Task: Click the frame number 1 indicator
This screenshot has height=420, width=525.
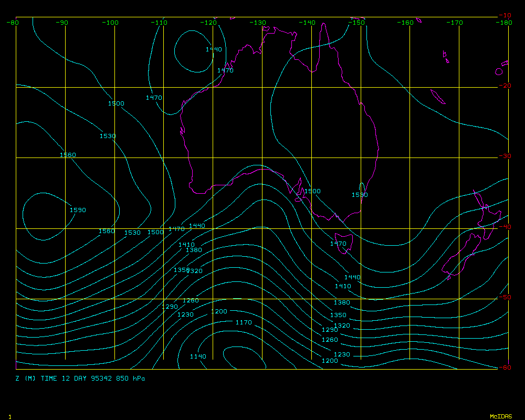Action: click(x=10, y=416)
